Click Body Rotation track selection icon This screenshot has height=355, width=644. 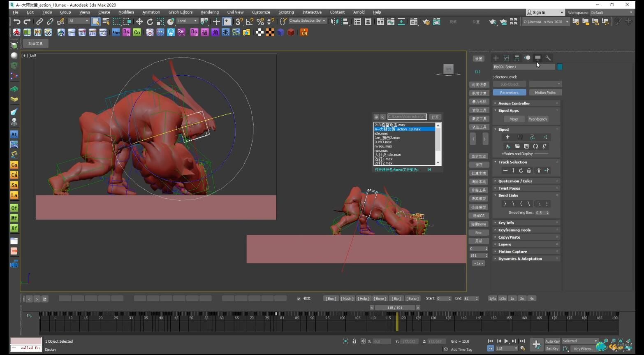(x=521, y=170)
